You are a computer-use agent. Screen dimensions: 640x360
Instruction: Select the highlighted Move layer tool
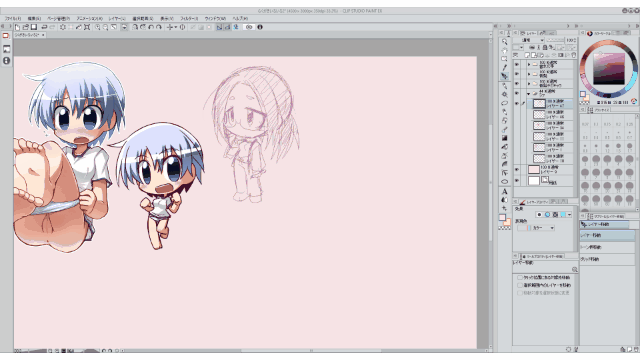(505, 76)
